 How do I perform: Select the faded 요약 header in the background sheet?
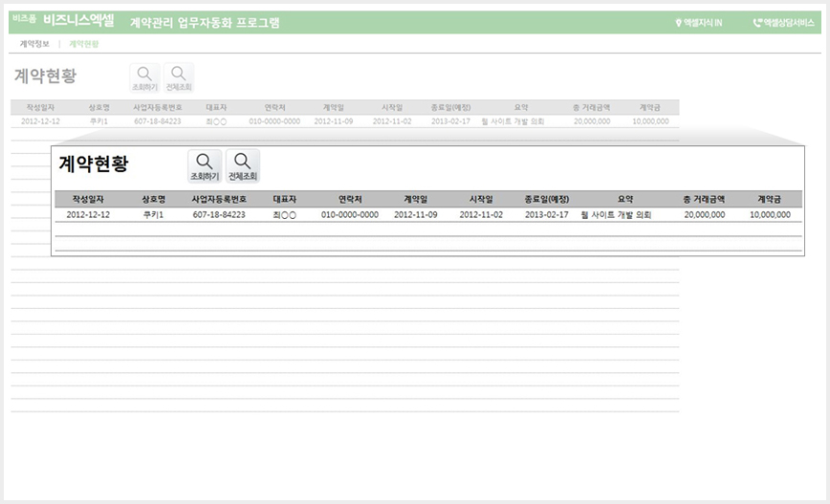click(521, 107)
